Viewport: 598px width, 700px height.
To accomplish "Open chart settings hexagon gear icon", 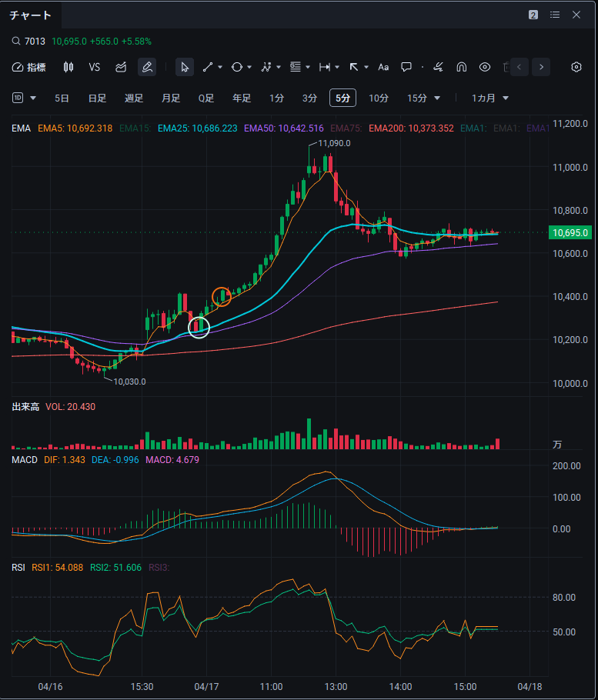I will point(576,67).
